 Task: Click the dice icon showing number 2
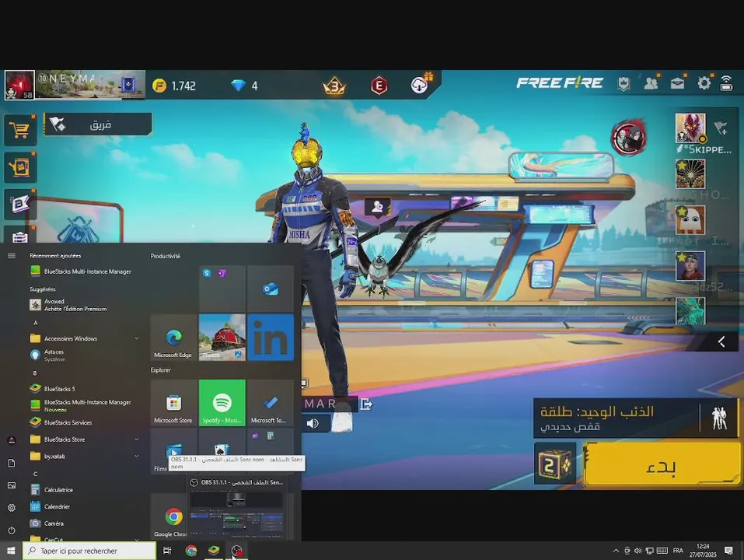[x=555, y=464]
